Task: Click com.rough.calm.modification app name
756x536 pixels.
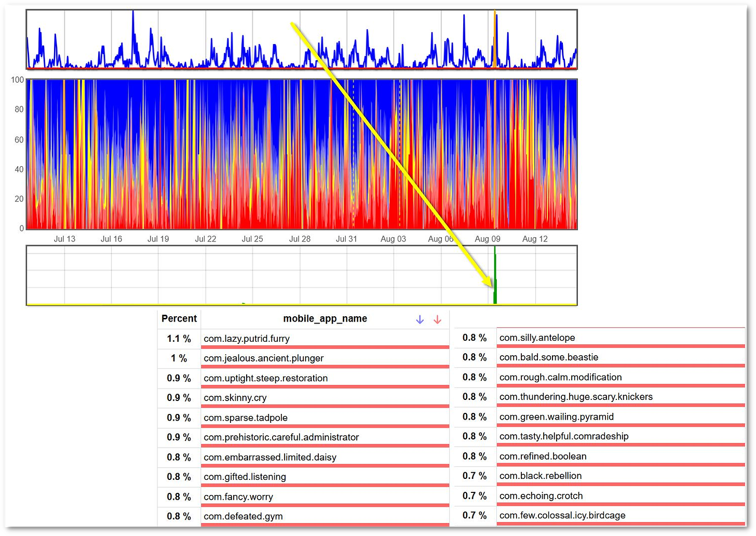Action: coord(561,377)
